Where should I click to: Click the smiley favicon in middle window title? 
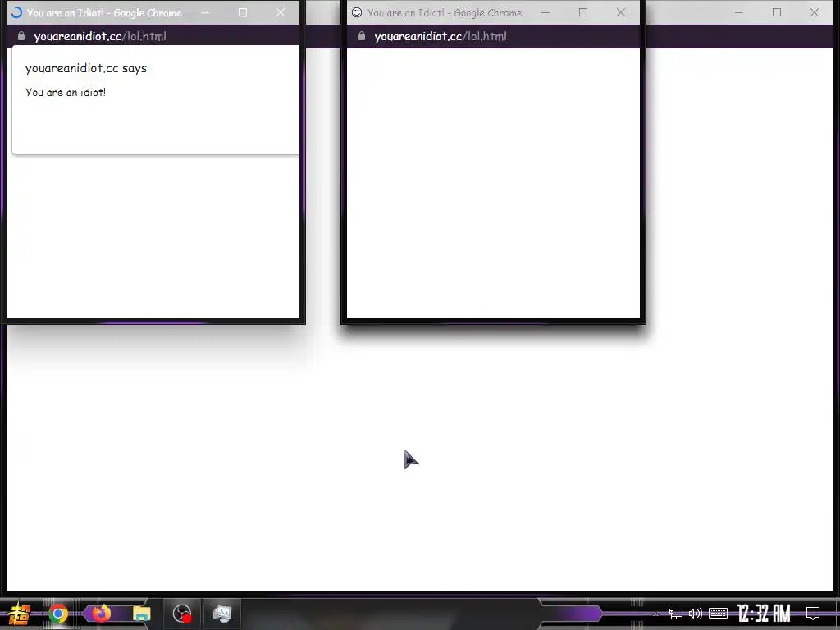click(x=357, y=12)
